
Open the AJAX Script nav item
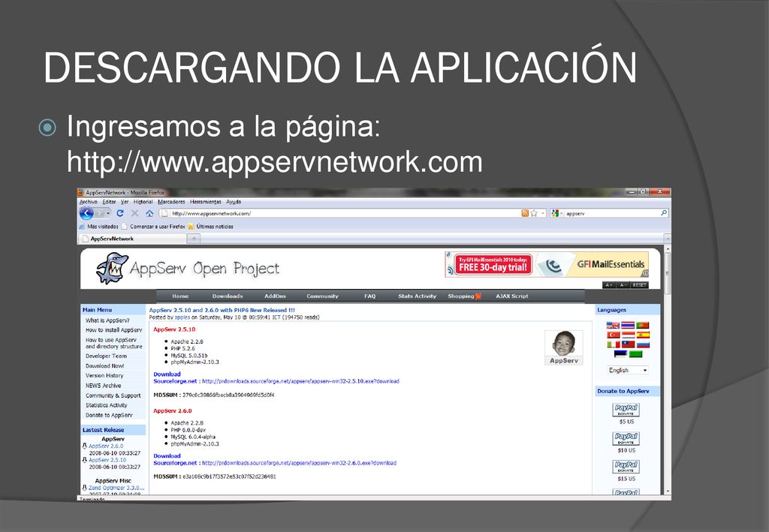pyautogui.click(x=512, y=296)
